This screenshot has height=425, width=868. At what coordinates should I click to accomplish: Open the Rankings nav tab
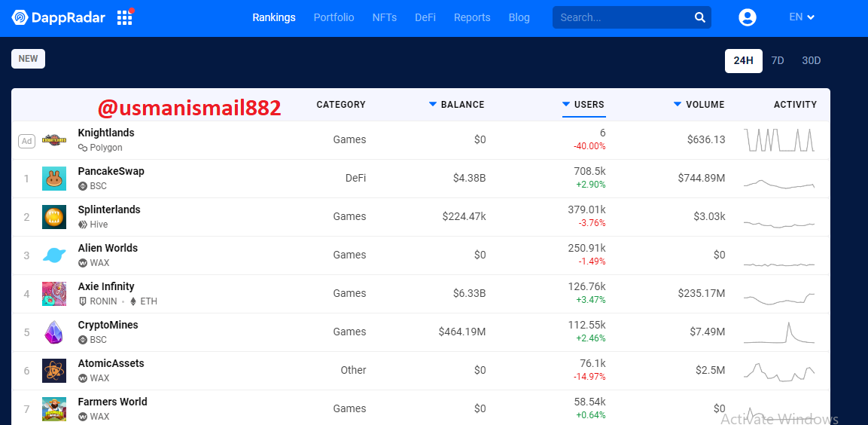tap(274, 18)
